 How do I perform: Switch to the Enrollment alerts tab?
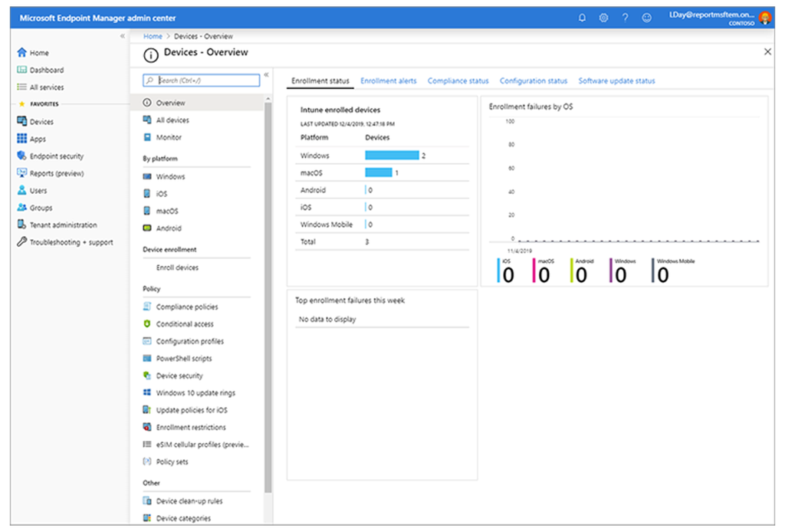coord(389,80)
